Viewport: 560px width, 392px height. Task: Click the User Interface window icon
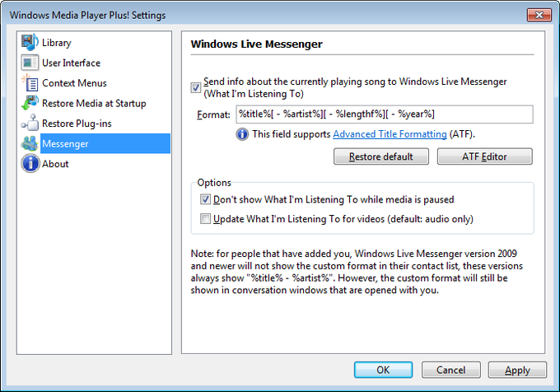30,63
